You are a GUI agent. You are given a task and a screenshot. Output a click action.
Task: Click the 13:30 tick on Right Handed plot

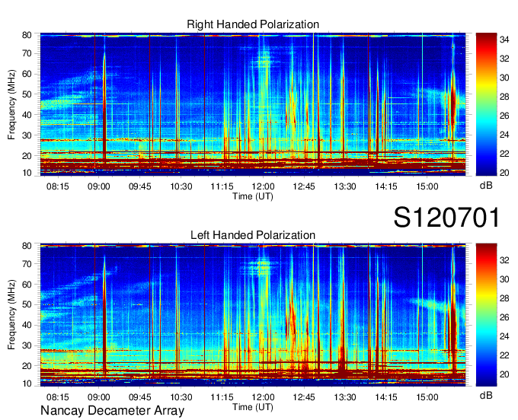click(345, 186)
